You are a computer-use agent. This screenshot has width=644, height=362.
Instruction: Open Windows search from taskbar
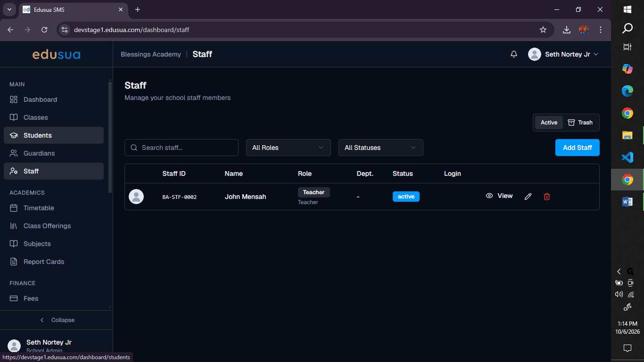[x=627, y=28]
